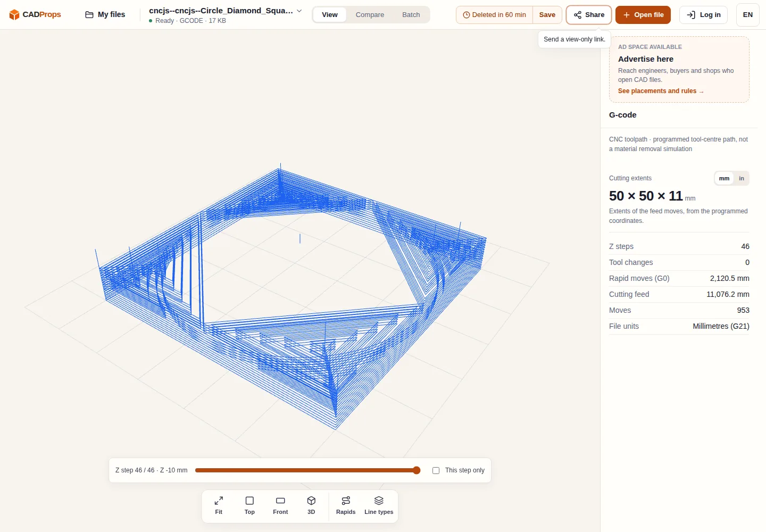
Task: Save the current file
Action: 547,15
